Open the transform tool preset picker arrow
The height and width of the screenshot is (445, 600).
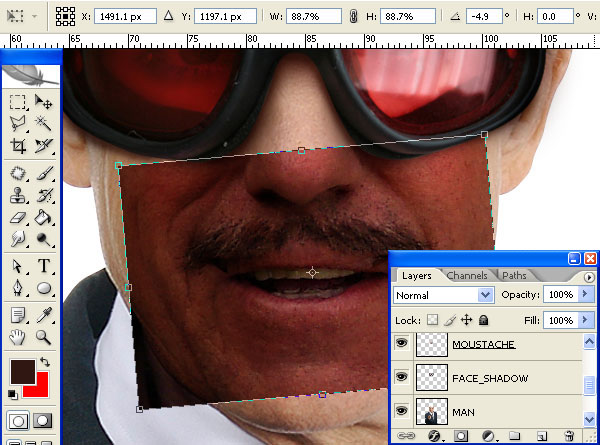pos(35,16)
